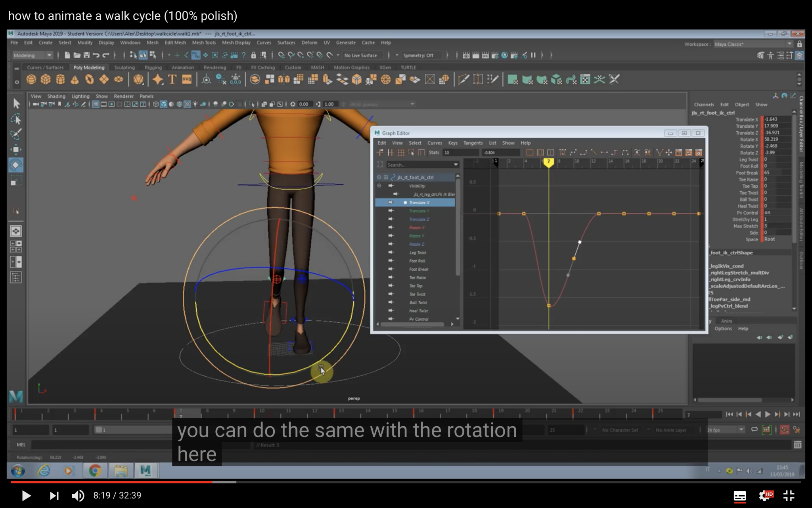The height and width of the screenshot is (508, 812).
Task: Select the Lasso selection tool in the toolbox
Action: (x=16, y=118)
